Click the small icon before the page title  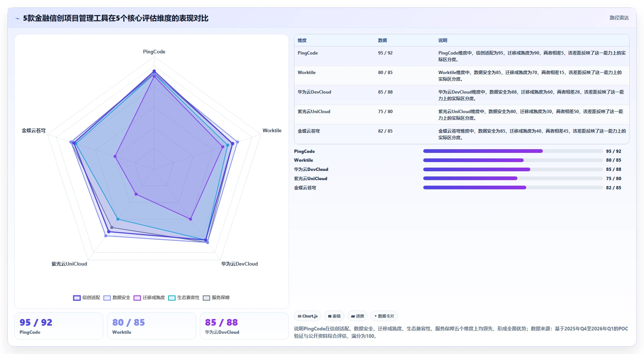[18, 18]
